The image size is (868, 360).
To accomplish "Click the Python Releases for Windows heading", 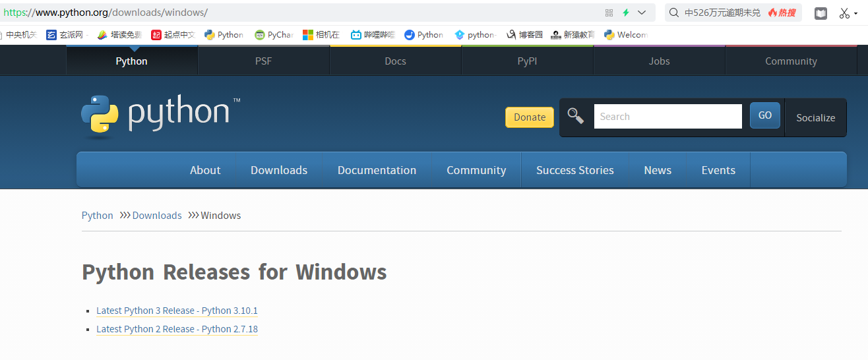I will pos(234,272).
